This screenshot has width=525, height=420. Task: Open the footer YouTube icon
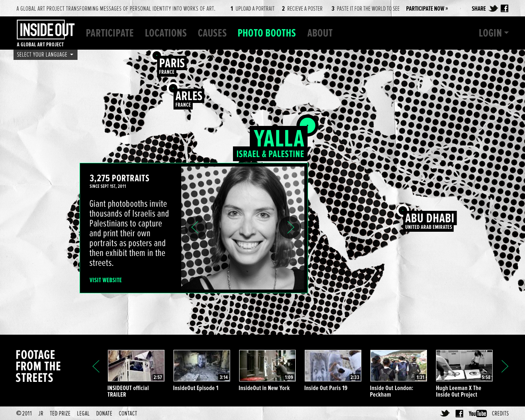[x=477, y=413]
